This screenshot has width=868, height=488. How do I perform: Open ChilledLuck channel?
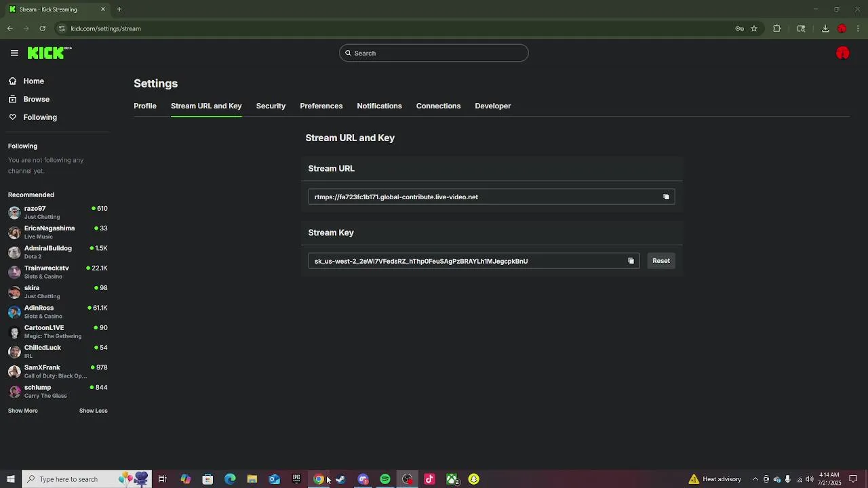tap(58, 351)
